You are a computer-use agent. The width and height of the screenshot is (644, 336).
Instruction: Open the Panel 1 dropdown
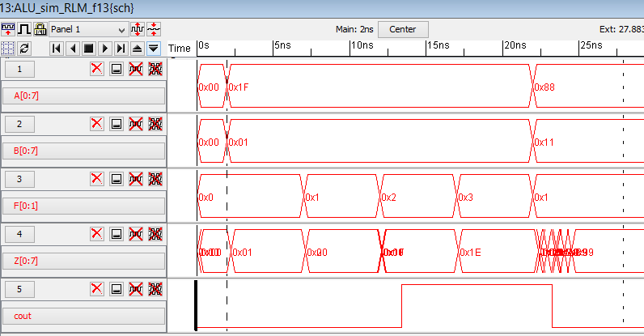tap(88, 30)
